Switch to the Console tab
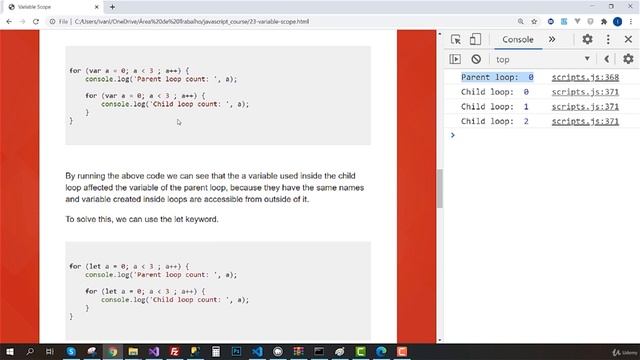This screenshot has width=640, height=360. pos(518,40)
